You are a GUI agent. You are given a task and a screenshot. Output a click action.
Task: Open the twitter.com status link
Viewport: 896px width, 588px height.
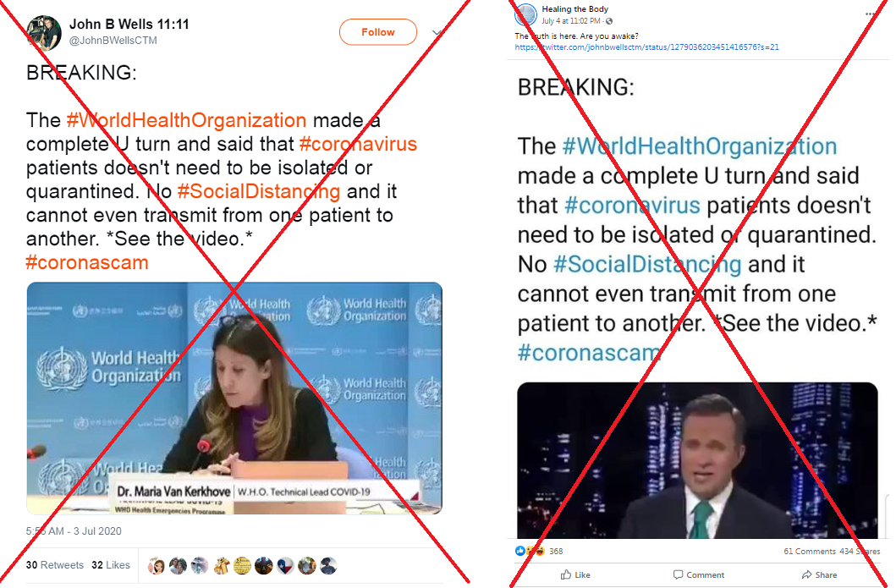(x=647, y=47)
